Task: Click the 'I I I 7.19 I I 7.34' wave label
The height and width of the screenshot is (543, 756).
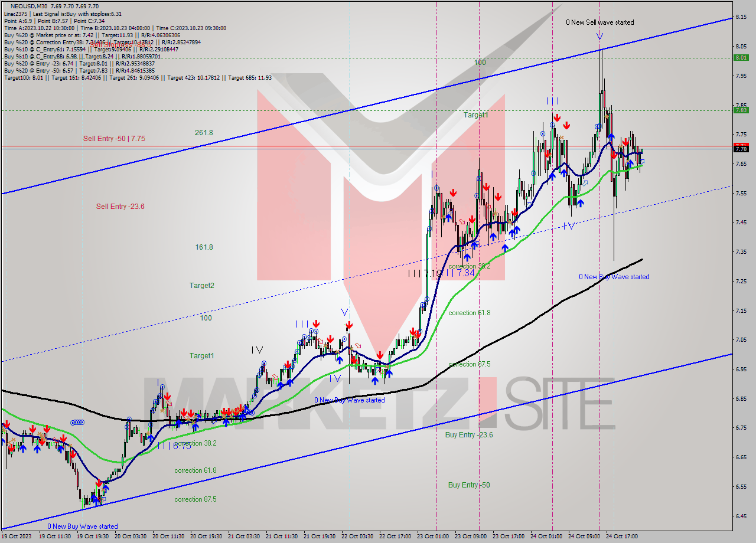Action: click(441, 273)
